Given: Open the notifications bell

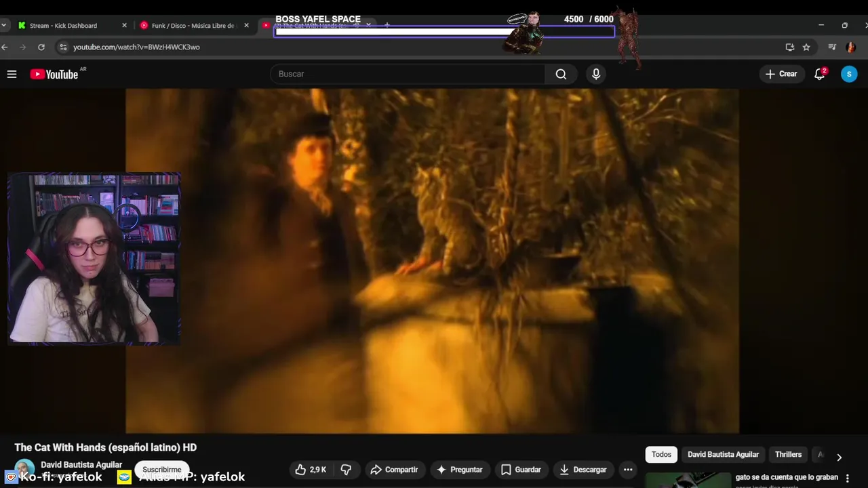Looking at the screenshot, I should 820,74.
